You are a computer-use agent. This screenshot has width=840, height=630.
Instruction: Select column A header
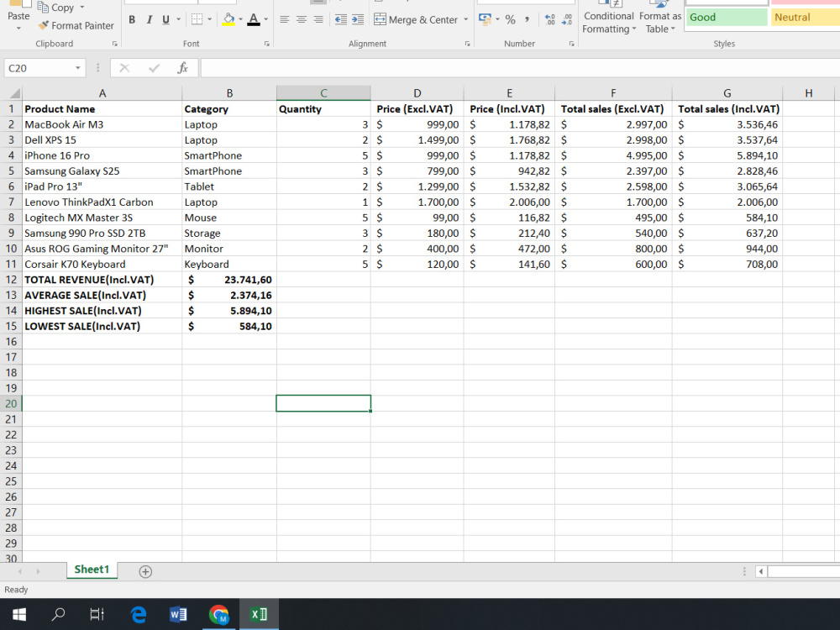(102, 93)
